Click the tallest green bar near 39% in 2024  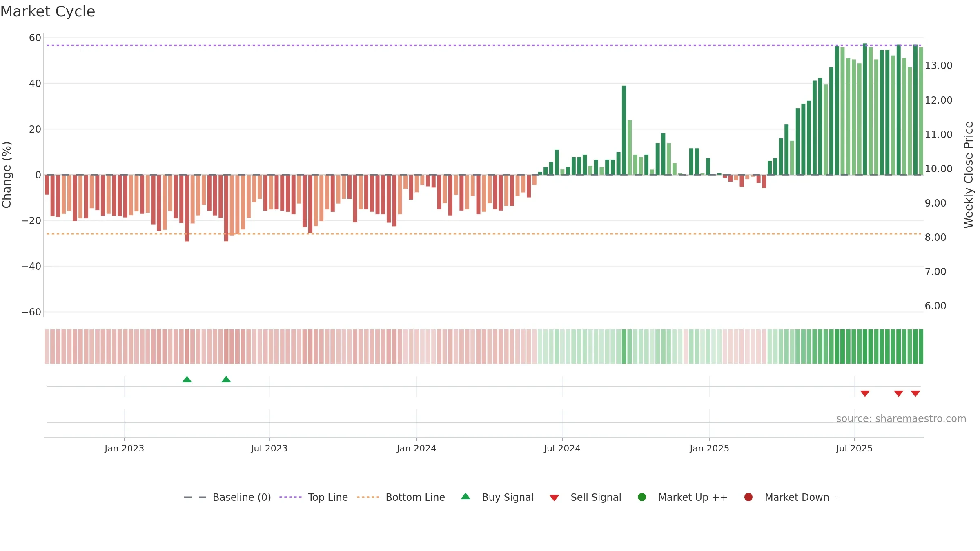pos(624,130)
